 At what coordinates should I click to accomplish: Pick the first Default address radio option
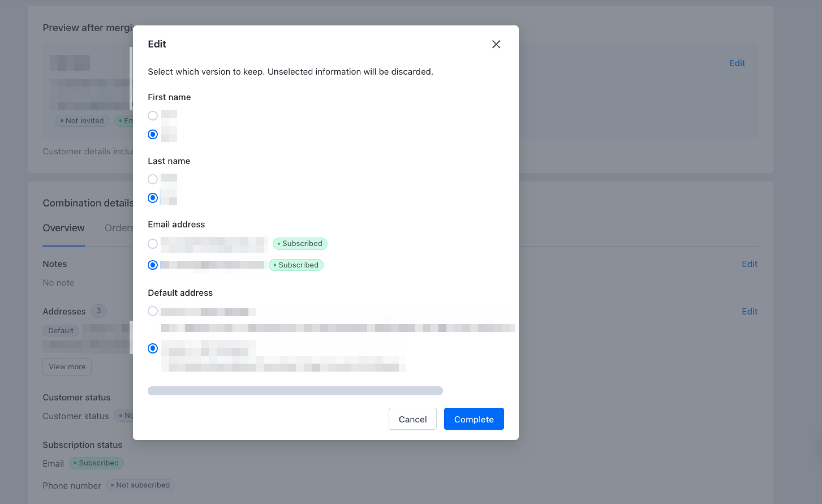tap(153, 311)
